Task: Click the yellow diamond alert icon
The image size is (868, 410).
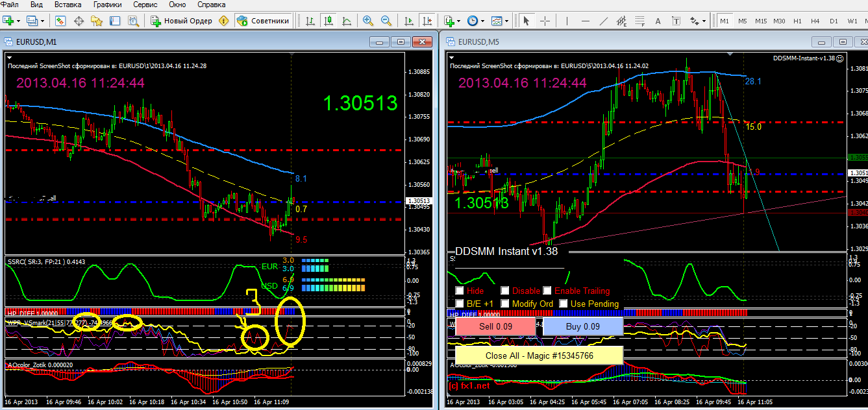Action: [x=225, y=21]
